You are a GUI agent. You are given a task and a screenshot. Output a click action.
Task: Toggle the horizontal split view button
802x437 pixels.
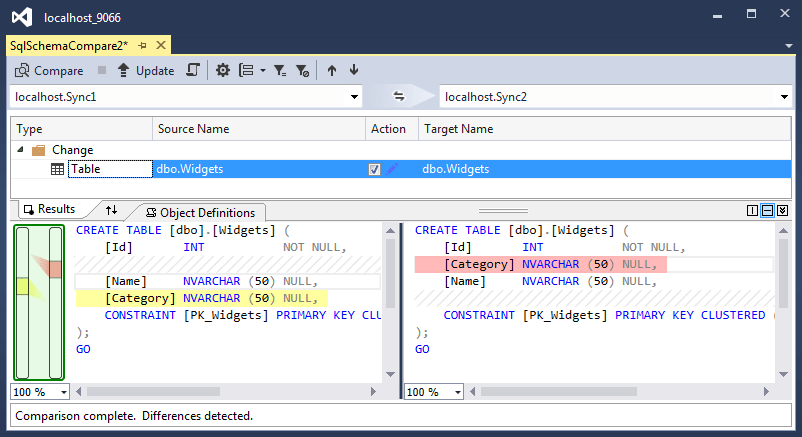(768, 210)
